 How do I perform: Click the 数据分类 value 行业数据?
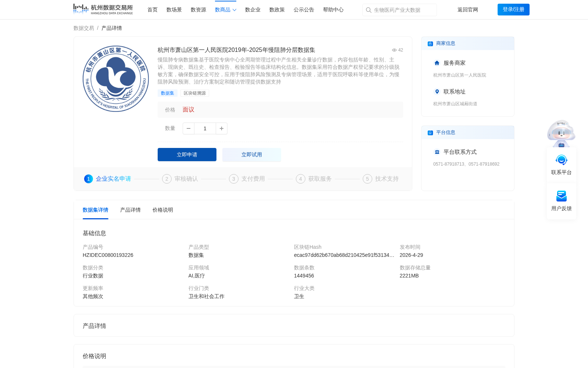click(x=93, y=276)
